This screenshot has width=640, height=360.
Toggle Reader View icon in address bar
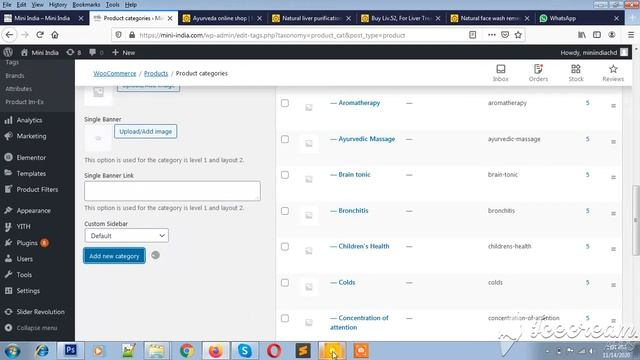[x=472, y=35]
